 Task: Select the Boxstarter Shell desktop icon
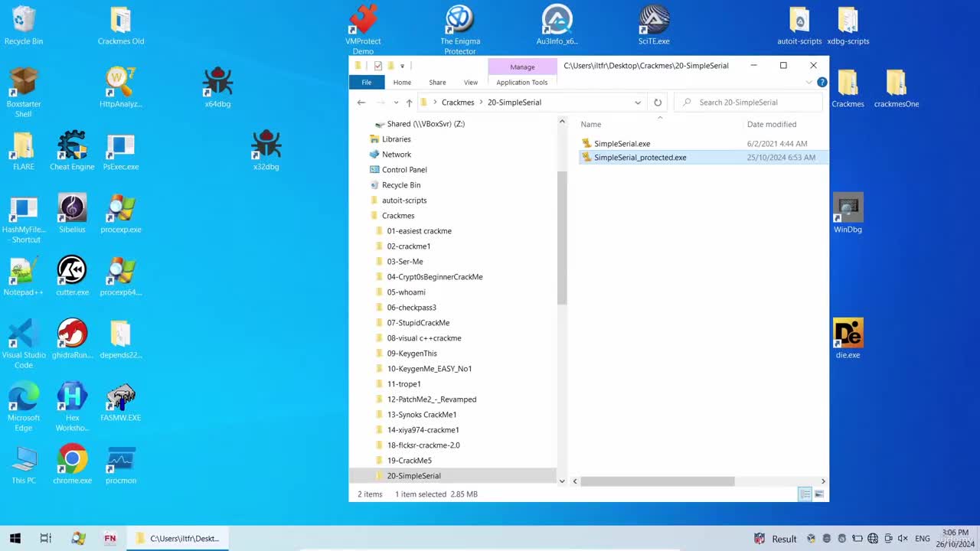[23, 92]
